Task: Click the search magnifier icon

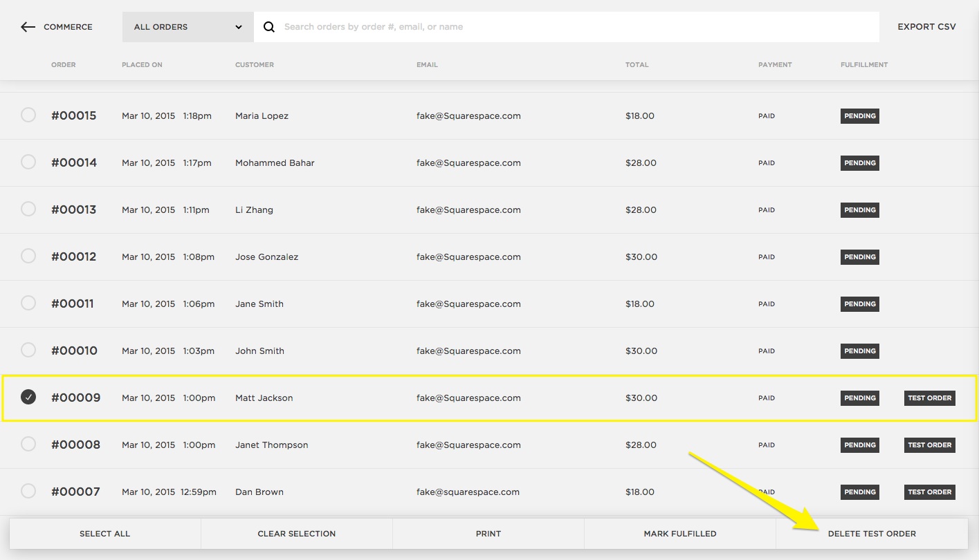Action: pyautogui.click(x=269, y=27)
